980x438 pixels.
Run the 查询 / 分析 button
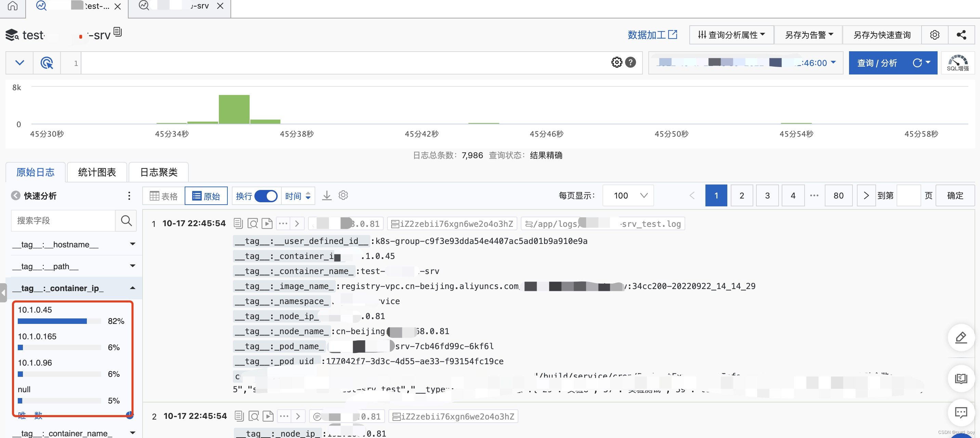click(877, 63)
